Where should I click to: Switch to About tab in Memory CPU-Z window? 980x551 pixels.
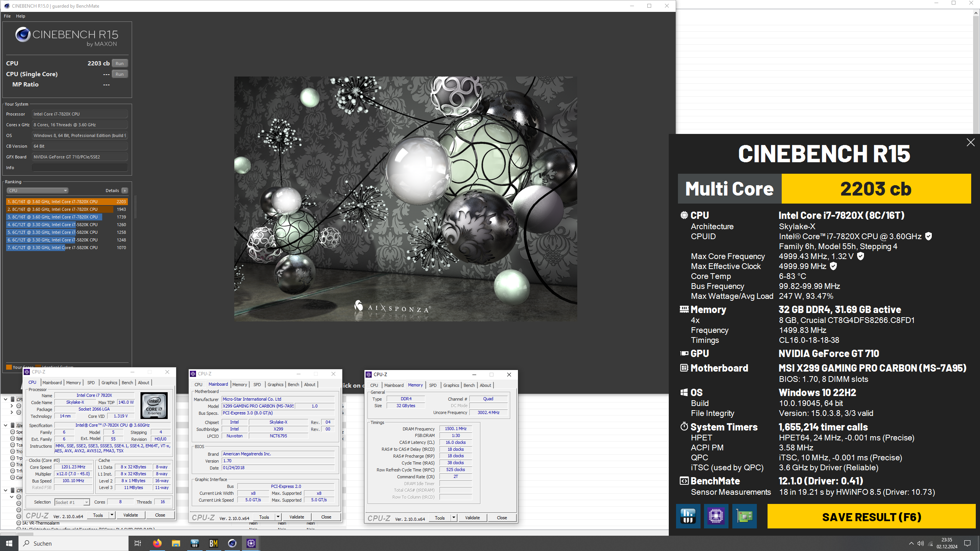point(485,385)
